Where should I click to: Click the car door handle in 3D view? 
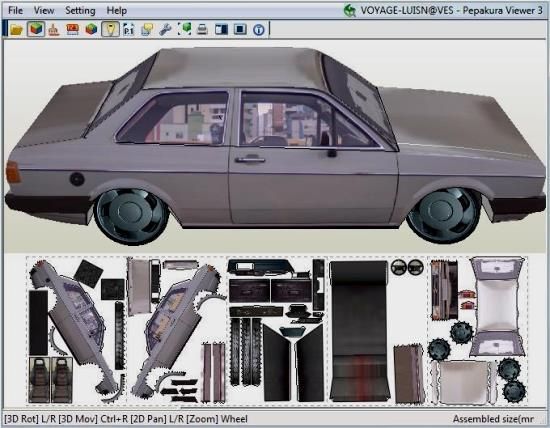[250, 159]
